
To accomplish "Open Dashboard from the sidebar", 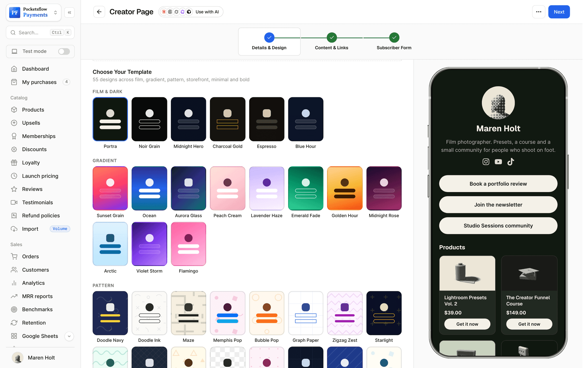I will 40,69.
